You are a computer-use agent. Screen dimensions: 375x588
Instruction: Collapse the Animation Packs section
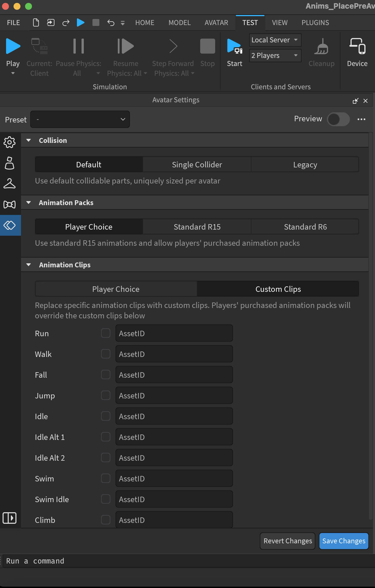(x=29, y=203)
